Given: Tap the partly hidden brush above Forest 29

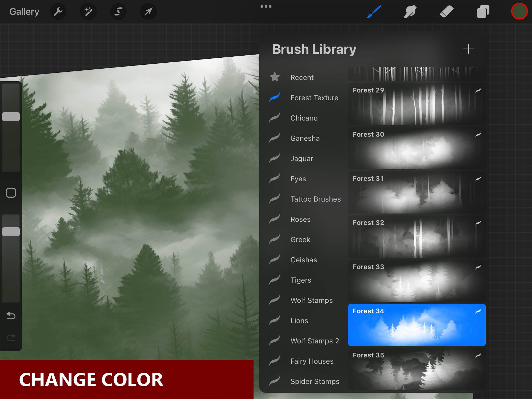Looking at the screenshot, I should pyautogui.click(x=417, y=74).
